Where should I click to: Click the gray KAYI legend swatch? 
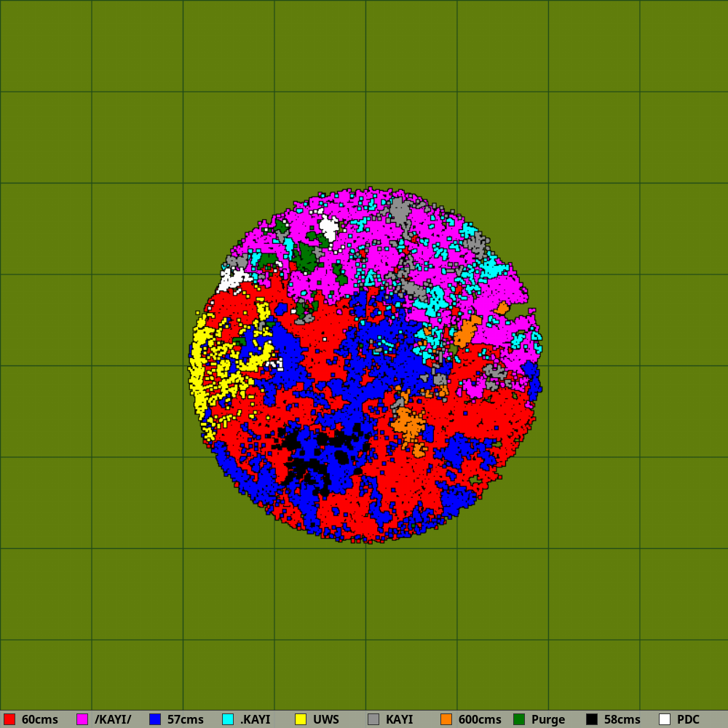[x=373, y=719]
